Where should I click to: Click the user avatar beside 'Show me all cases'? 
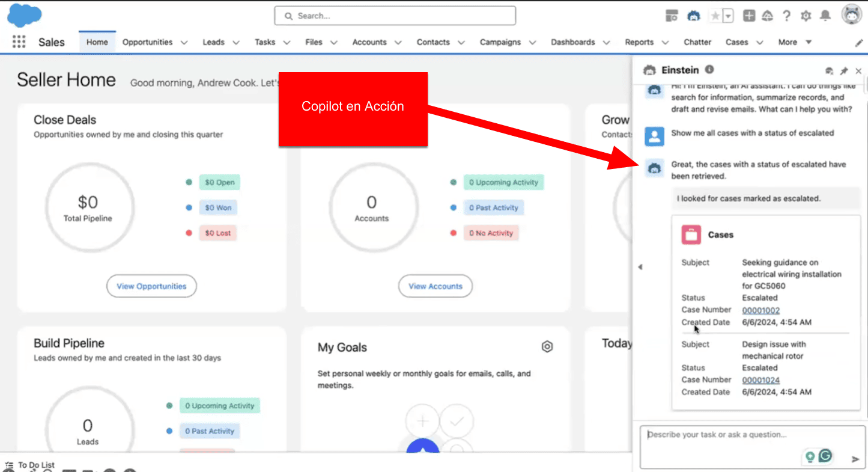654,136
